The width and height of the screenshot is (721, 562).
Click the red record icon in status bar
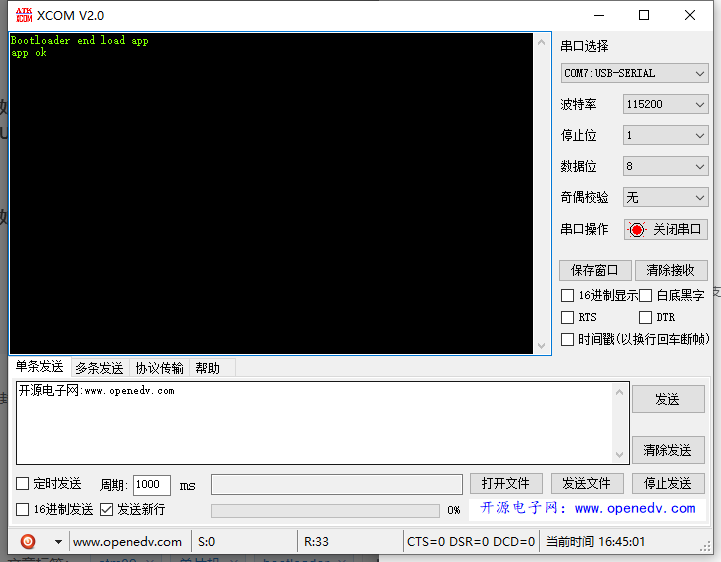coord(28,541)
